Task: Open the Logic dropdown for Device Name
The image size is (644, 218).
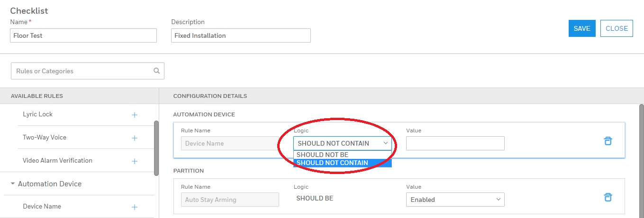Action: (342, 143)
